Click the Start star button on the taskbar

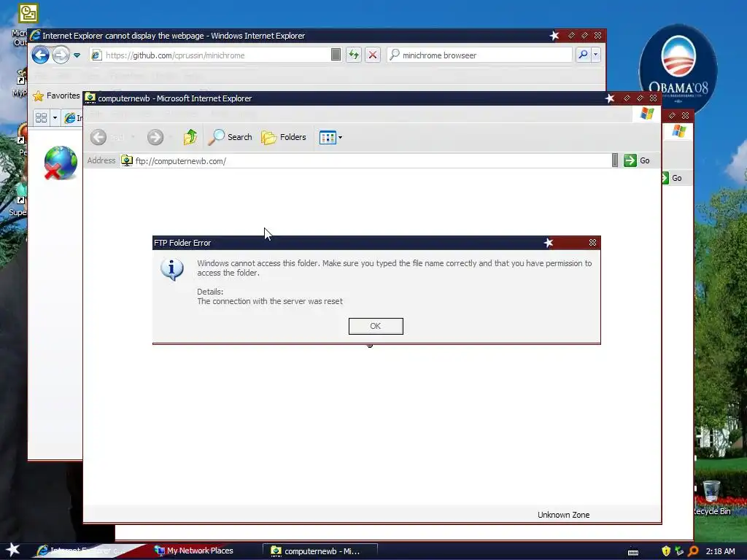(x=12, y=550)
